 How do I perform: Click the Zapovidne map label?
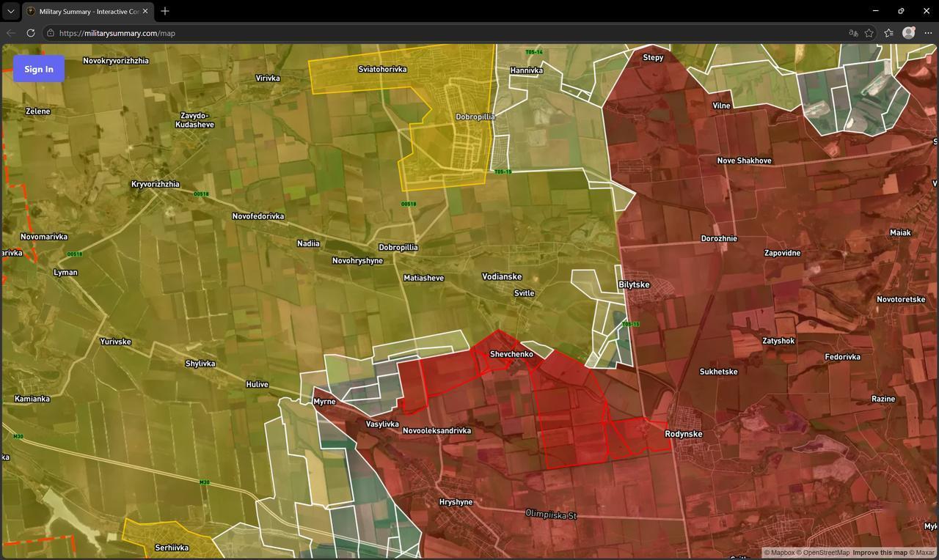point(782,253)
